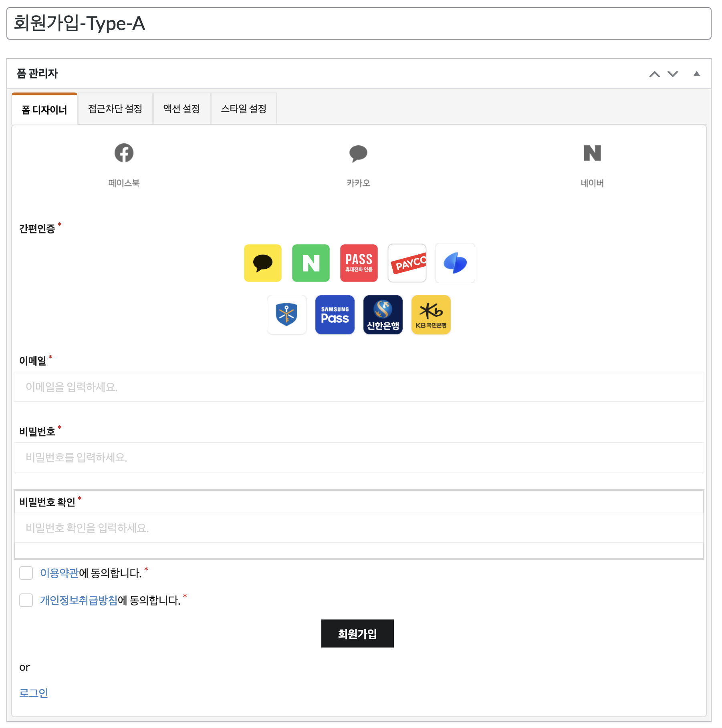Screen dimensions: 722x728
Task: Collapse the 폼 관리자 panel triangle
Action: 697,74
